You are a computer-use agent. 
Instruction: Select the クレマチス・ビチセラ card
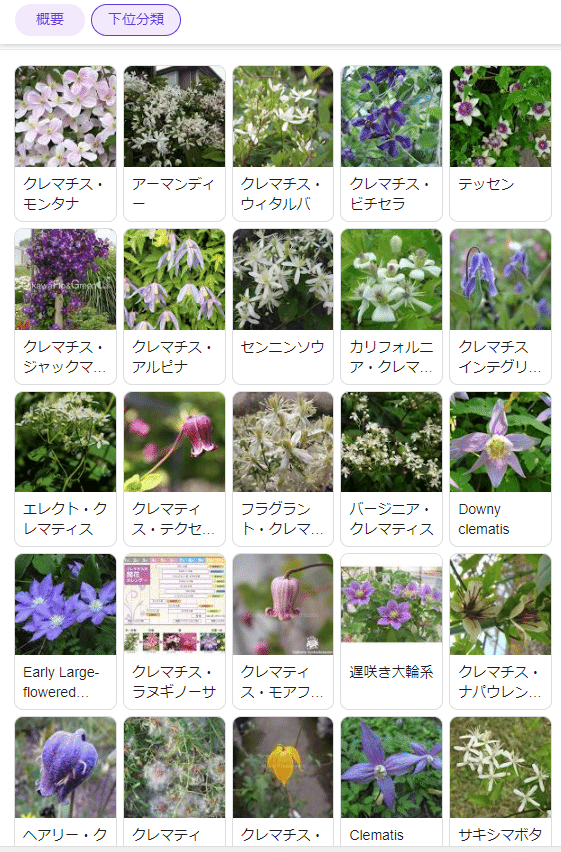[x=391, y=143]
